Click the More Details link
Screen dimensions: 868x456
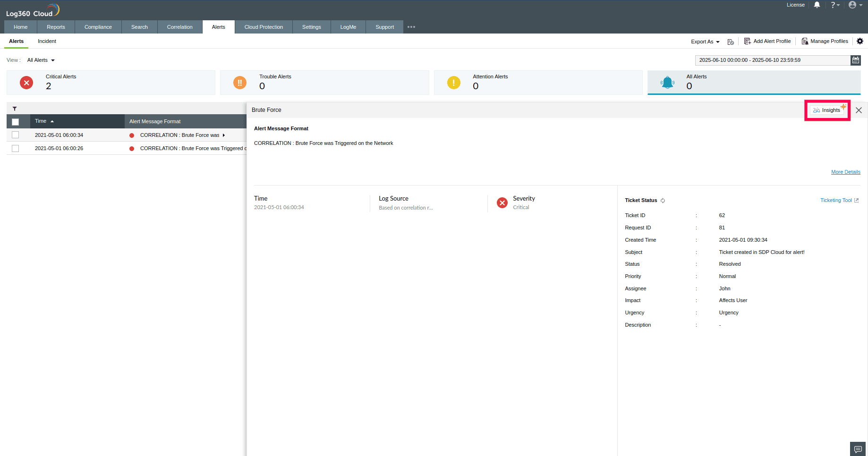[x=845, y=172]
